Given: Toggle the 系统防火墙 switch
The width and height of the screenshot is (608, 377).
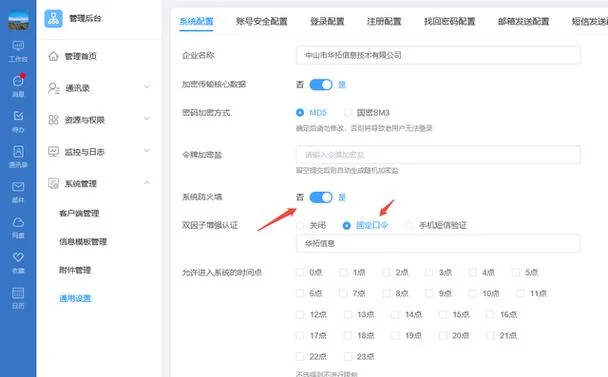Looking at the screenshot, I should click(321, 197).
